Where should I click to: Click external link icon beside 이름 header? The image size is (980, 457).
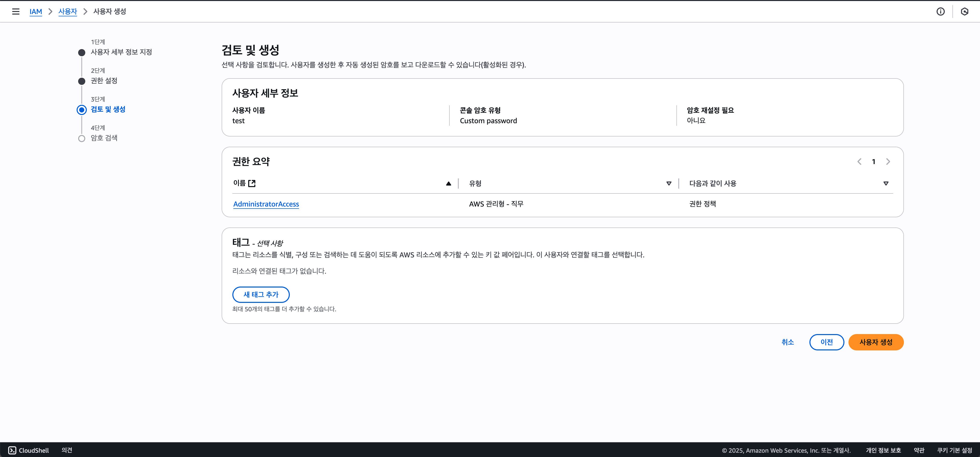point(252,183)
